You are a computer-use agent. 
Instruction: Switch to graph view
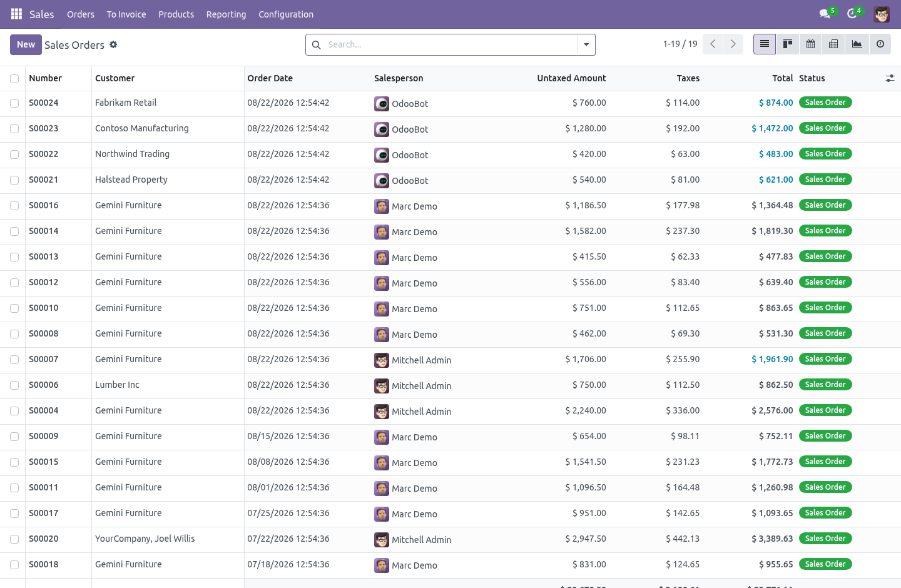click(x=857, y=44)
